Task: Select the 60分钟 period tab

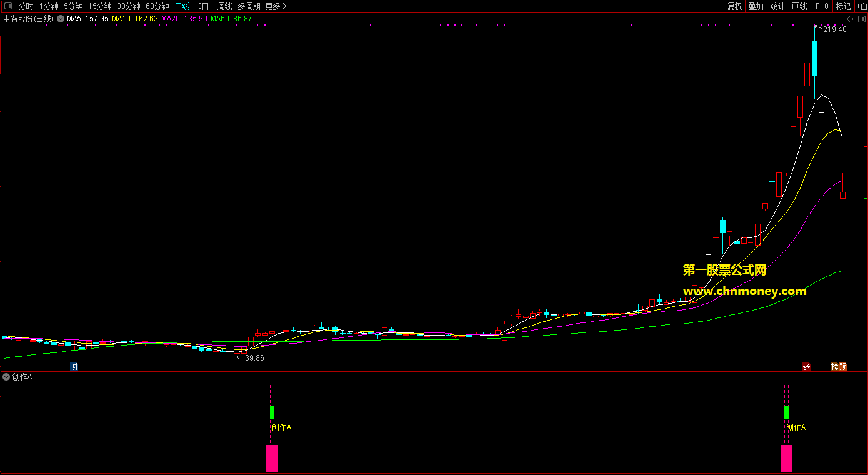Action: [157, 6]
